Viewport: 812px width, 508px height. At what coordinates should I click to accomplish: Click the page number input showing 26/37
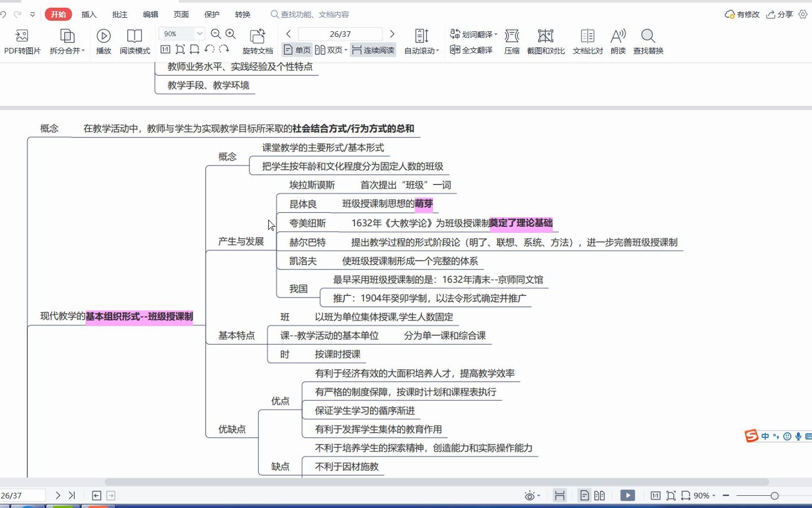(x=340, y=33)
